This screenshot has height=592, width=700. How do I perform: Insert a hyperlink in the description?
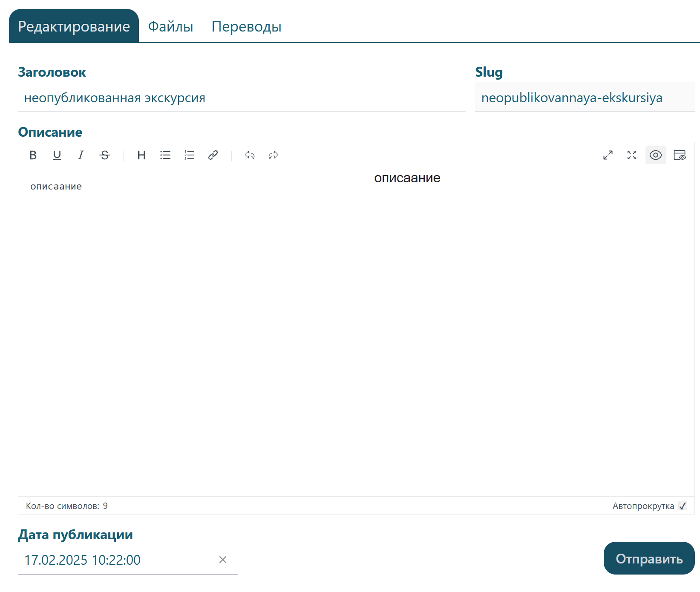pyautogui.click(x=213, y=155)
